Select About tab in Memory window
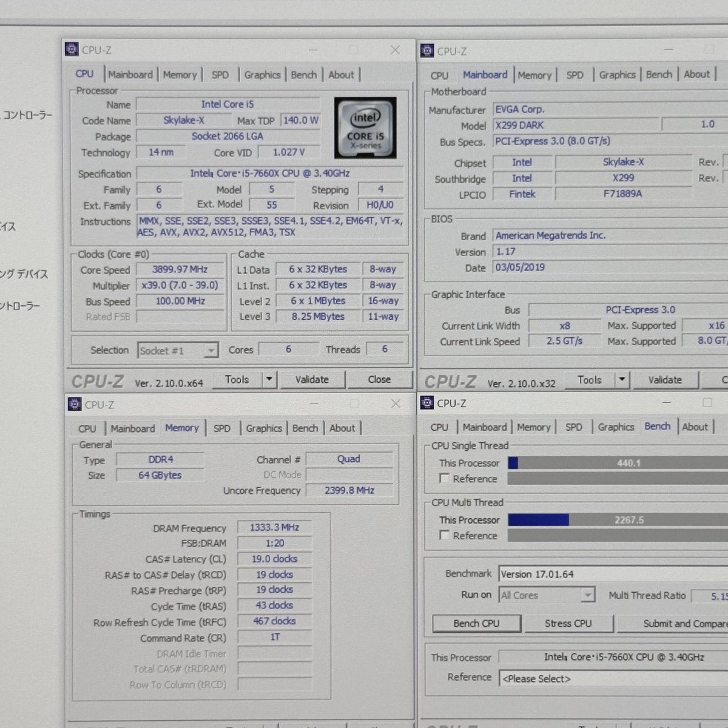The height and width of the screenshot is (728, 728). [x=342, y=428]
